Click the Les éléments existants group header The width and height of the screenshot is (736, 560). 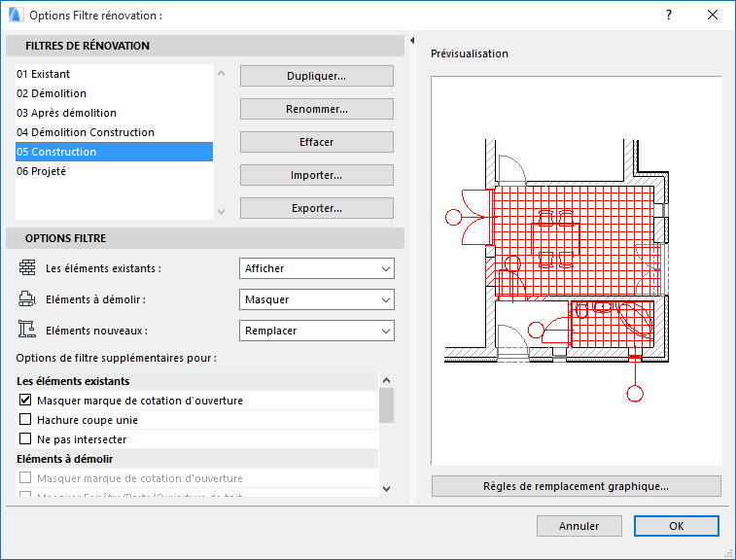tap(196, 381)
